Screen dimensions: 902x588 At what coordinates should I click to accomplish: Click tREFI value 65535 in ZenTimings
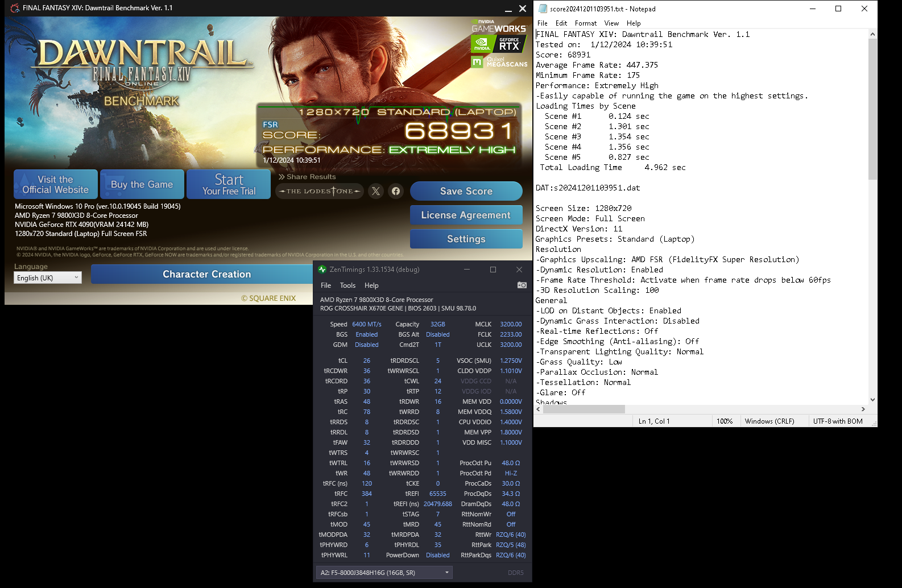pos(438,494)
